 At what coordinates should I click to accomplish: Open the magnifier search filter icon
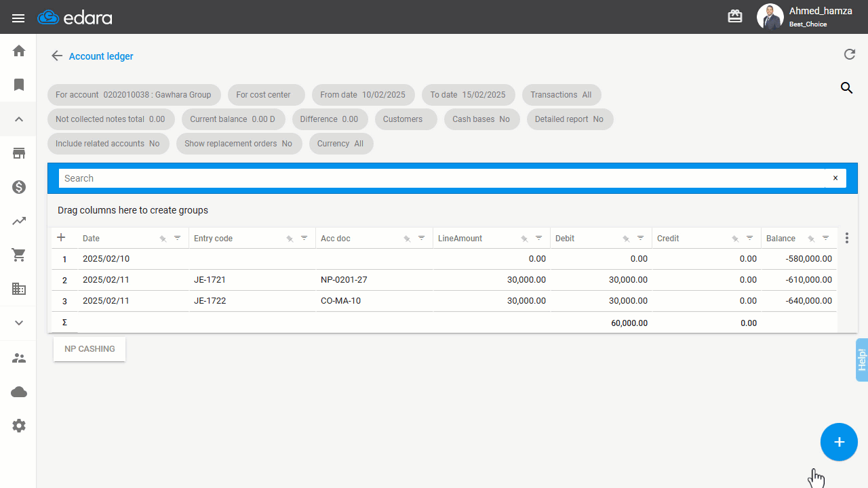click(x=846, y=87)
